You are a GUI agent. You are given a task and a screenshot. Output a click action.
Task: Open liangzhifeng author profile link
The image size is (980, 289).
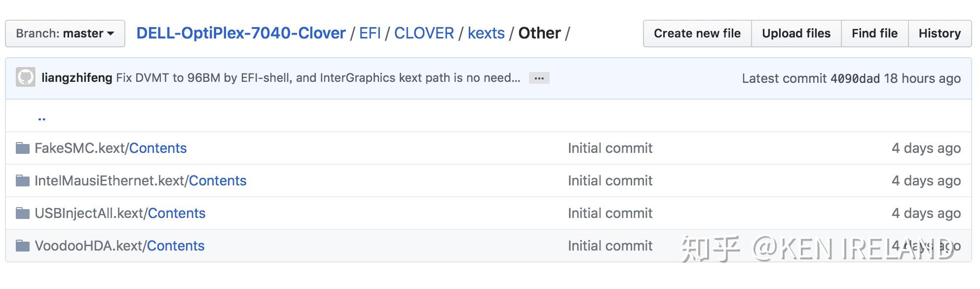(x=76, y=78)
